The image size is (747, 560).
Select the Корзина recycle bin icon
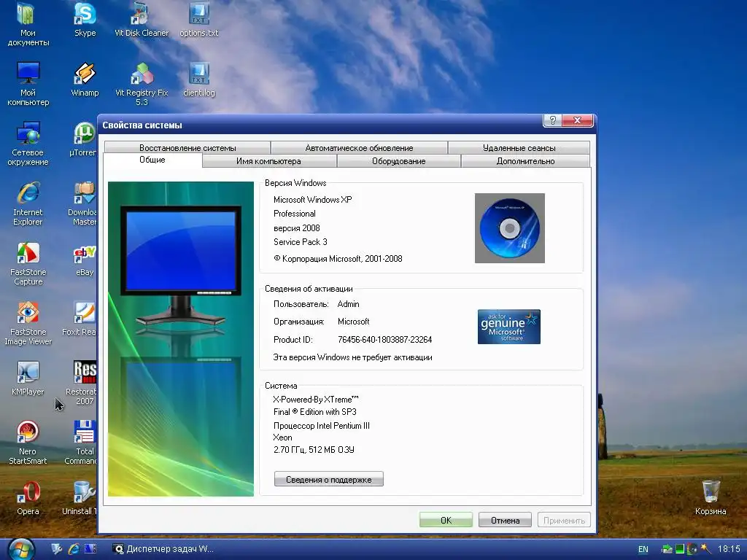point(711,498)
